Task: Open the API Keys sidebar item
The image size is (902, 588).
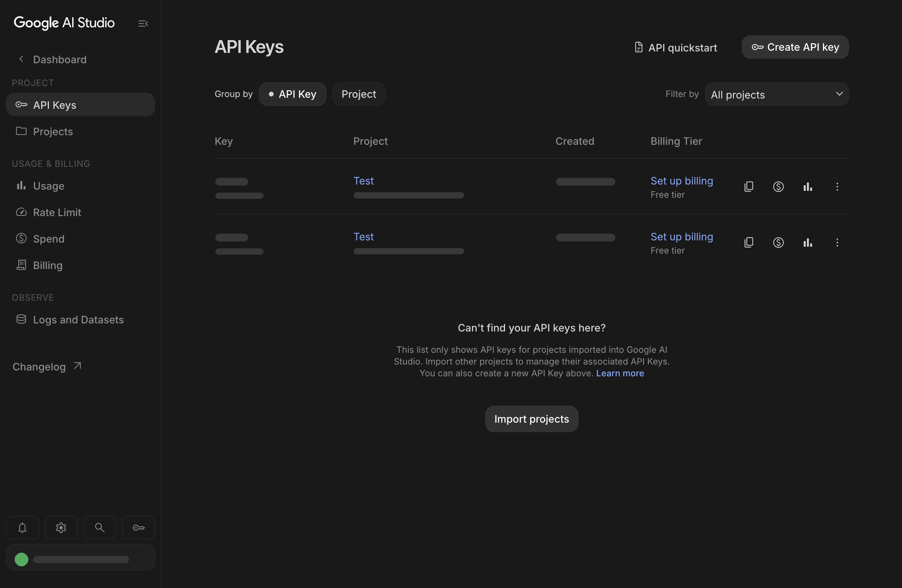Action: tap(80, 105)
